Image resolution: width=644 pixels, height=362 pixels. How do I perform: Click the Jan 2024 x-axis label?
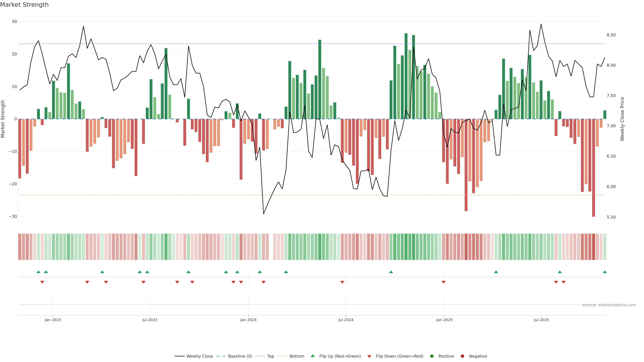[248, 320]
